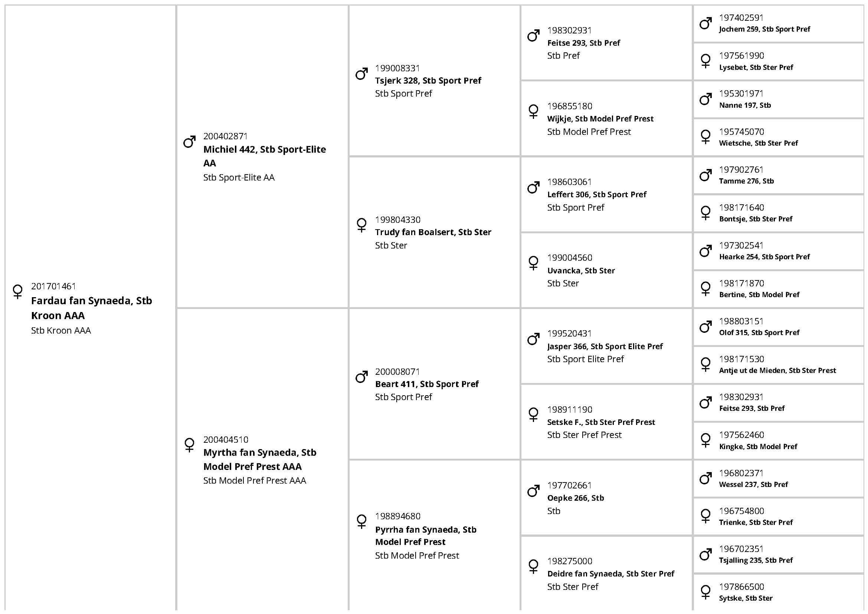
Task: Click the female symbol beside Trudy fan Boalsert
Action: pos(361,225)
